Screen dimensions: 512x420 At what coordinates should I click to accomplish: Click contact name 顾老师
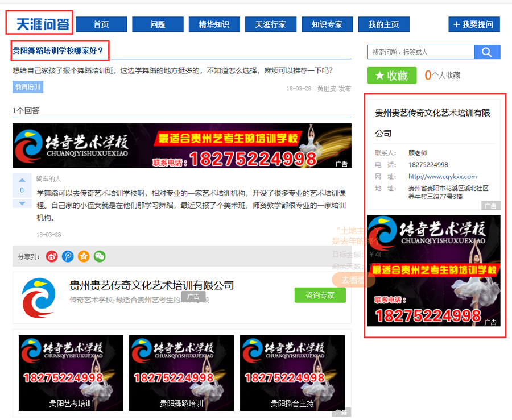(x=418, y=153)
